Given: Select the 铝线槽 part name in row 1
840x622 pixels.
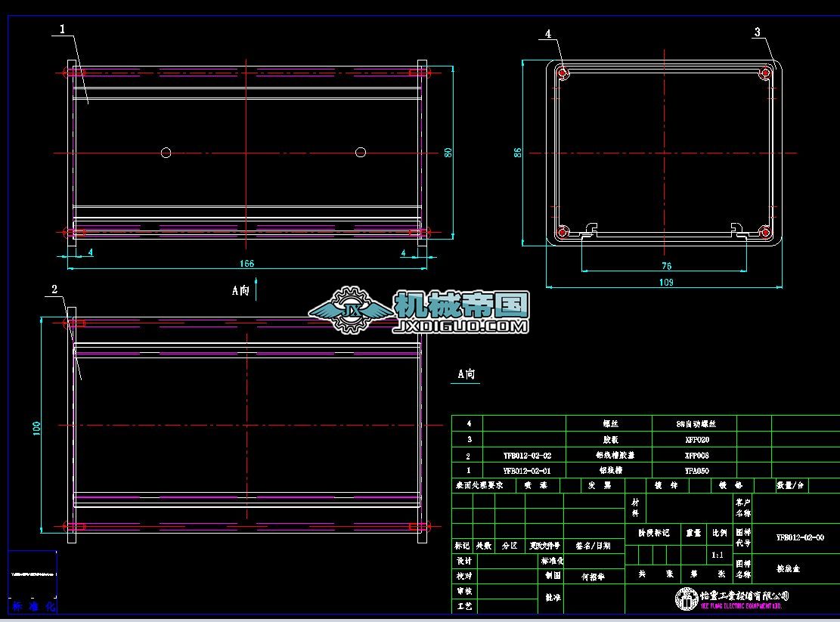Looking at the screenshot, I should pyautogui.click(x=611, y=471).
